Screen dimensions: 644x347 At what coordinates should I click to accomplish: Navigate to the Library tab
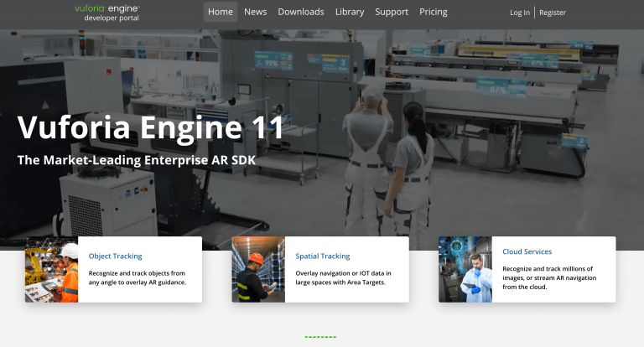click(x=350, y=12)
